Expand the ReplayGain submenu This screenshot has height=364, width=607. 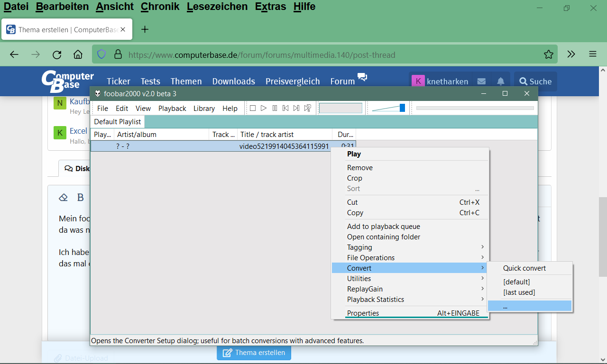click(x=410, y=289)
